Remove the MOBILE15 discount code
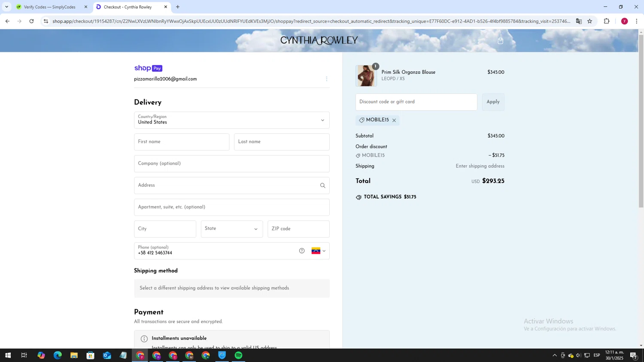This screenshot has width=644, height=362. click(394, 121)
